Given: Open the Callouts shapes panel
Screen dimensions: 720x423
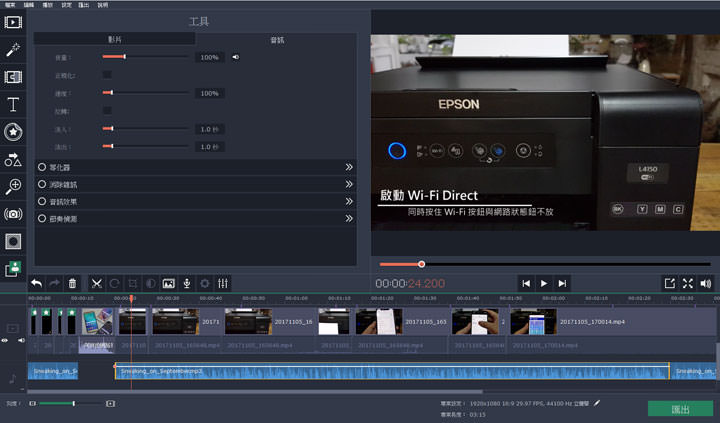Looking at the screenshot, I should tap(13, 159).
